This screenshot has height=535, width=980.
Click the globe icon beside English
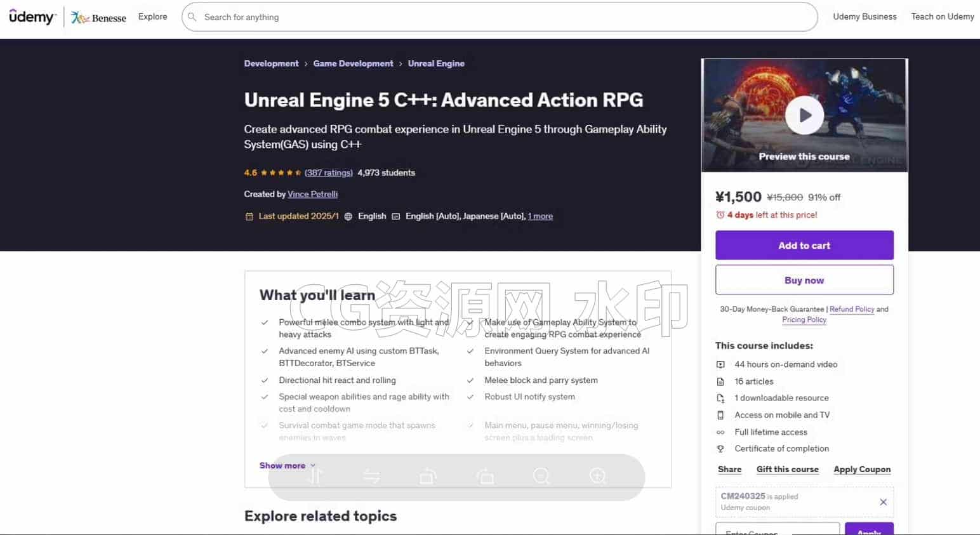pyautogui.click(x=348, y=216)
